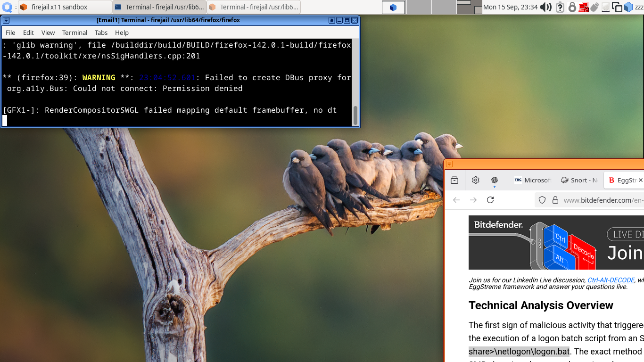Open the settings gear pinned tab

pyautogui.click(x=476, y=180)
